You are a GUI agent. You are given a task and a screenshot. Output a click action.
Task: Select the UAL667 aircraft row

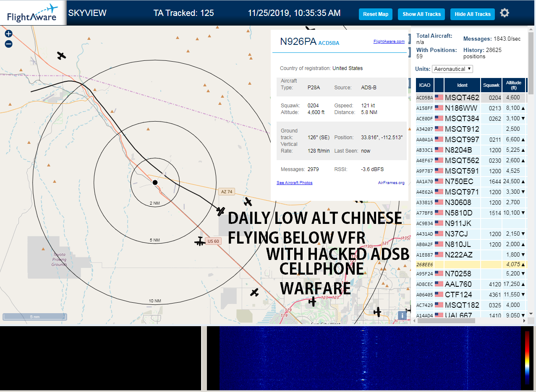tap(471, 315)
